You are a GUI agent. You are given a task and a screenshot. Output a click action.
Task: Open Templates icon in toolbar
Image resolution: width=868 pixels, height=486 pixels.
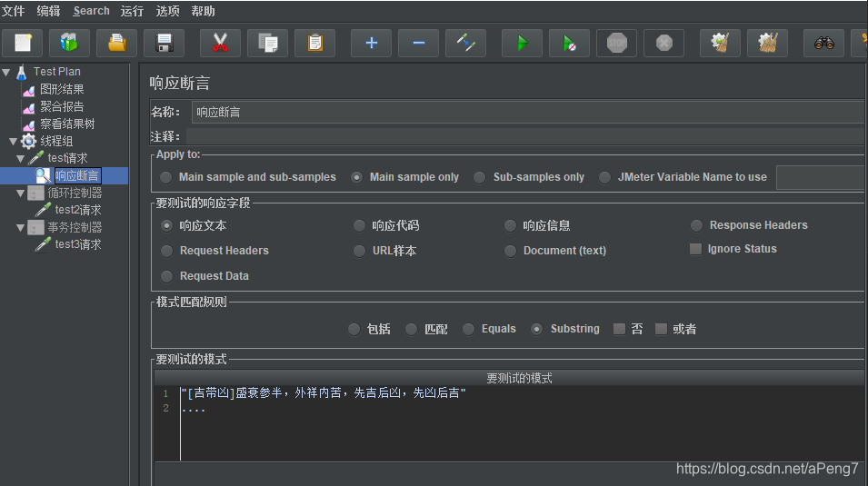tap(69, 43)
